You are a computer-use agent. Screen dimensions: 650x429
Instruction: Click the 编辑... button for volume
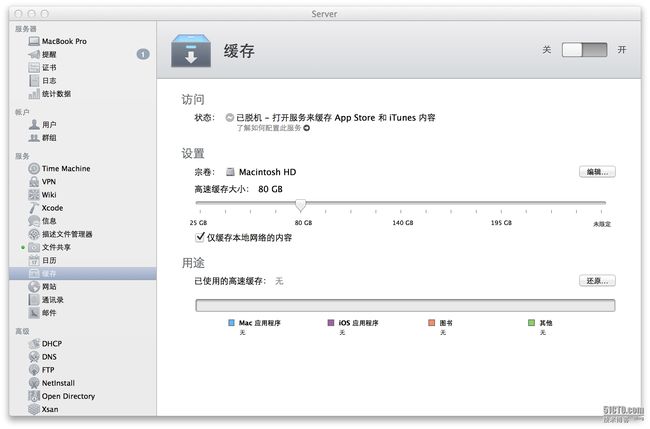[x=597, y=172]
